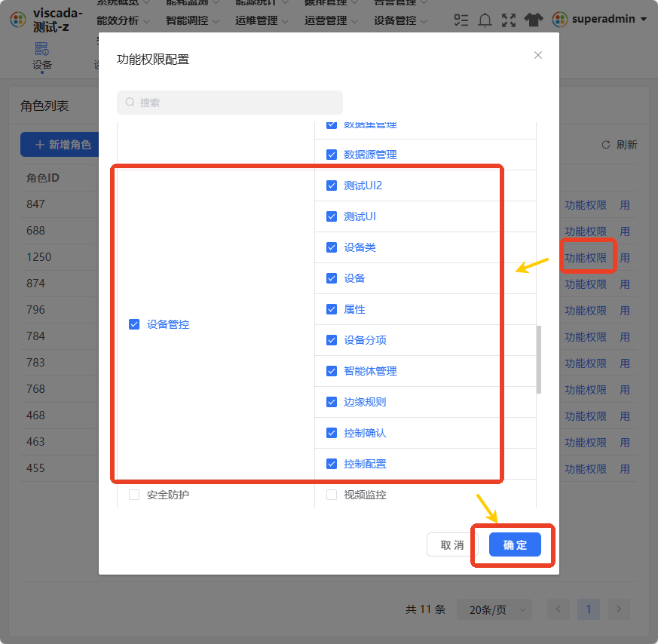Screen dimensions: 658x644
Task: Open 功能权限 for role 463
Action: (x=586, y=443)
